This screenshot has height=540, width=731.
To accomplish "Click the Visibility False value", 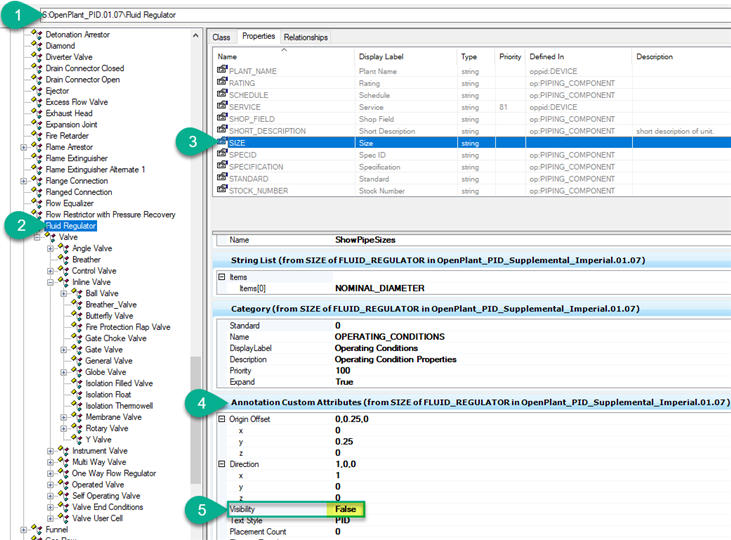I will [x=345, y=509].
